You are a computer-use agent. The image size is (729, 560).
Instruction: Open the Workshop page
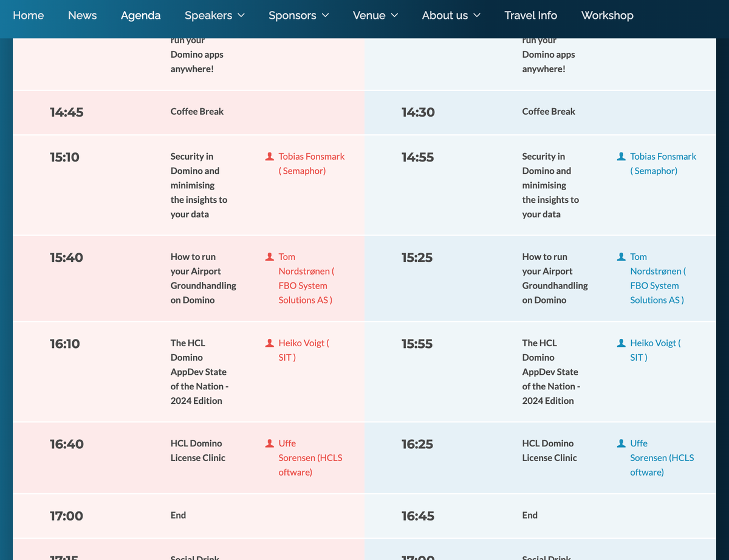tap(607, 15)
